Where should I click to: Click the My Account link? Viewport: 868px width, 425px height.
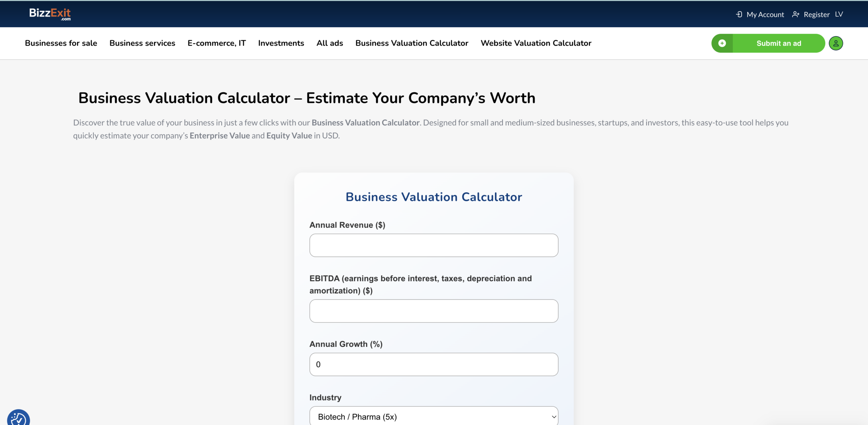[x=765, y=14]
